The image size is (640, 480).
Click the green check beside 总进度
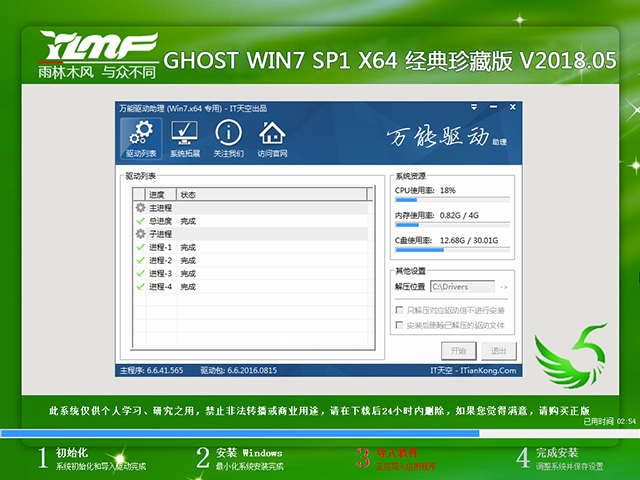point(140,221)
